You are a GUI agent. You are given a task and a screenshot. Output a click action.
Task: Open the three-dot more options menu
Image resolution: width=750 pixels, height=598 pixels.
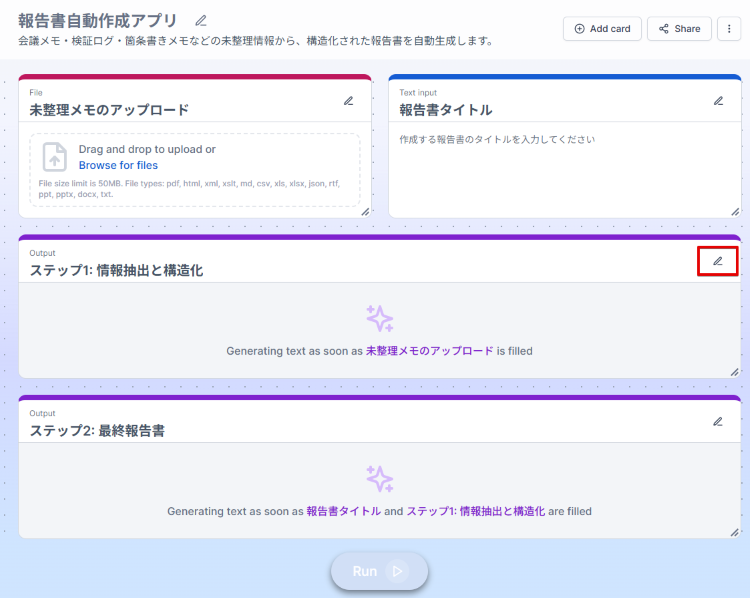730,29
